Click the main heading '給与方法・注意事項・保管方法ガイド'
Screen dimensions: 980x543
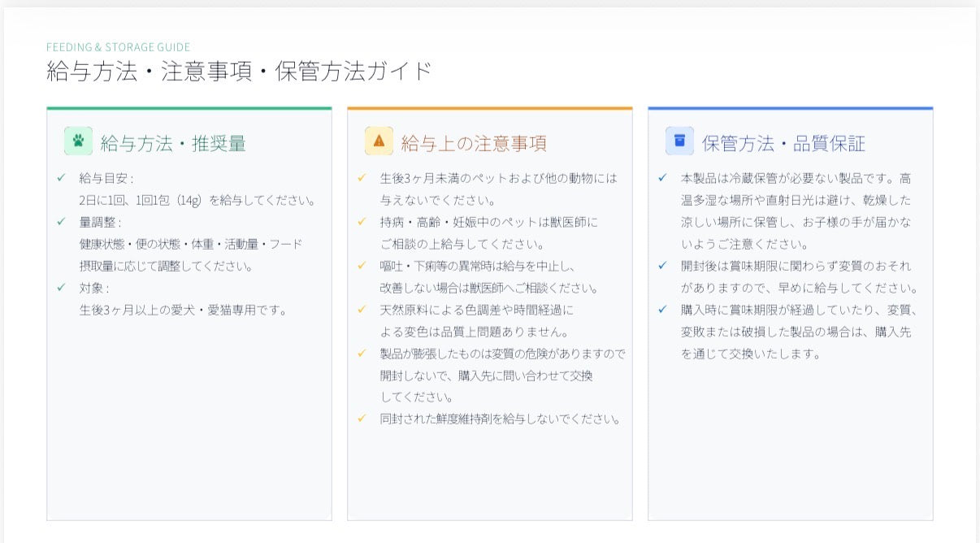(x=239, y=71)
